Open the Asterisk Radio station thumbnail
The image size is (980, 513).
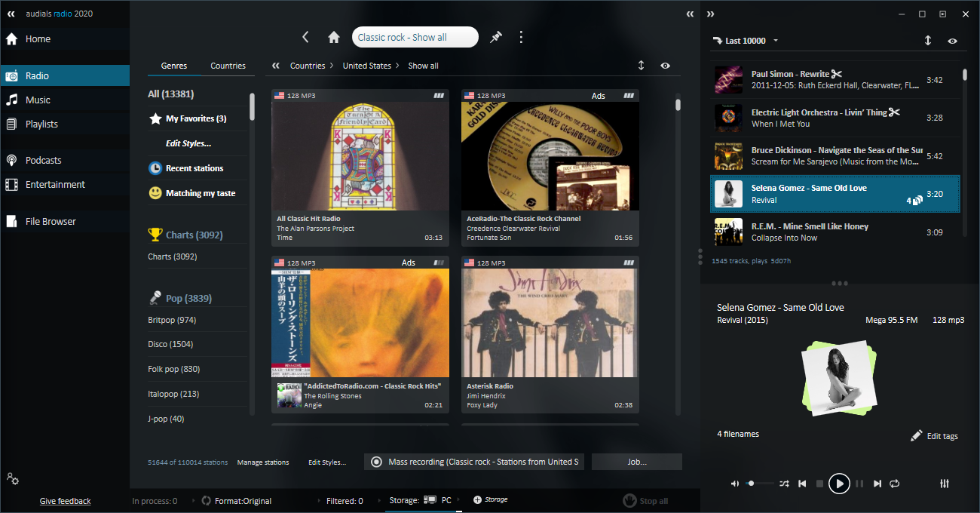pos(550,323)
